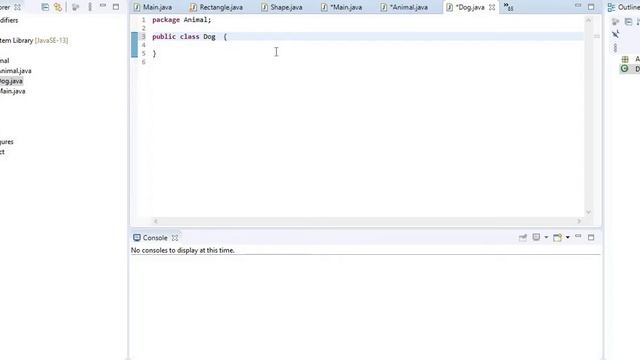This screenshot has height=360, width=640.
Task: Open the Open Console dropdown arrow
Action: (567, 237)
